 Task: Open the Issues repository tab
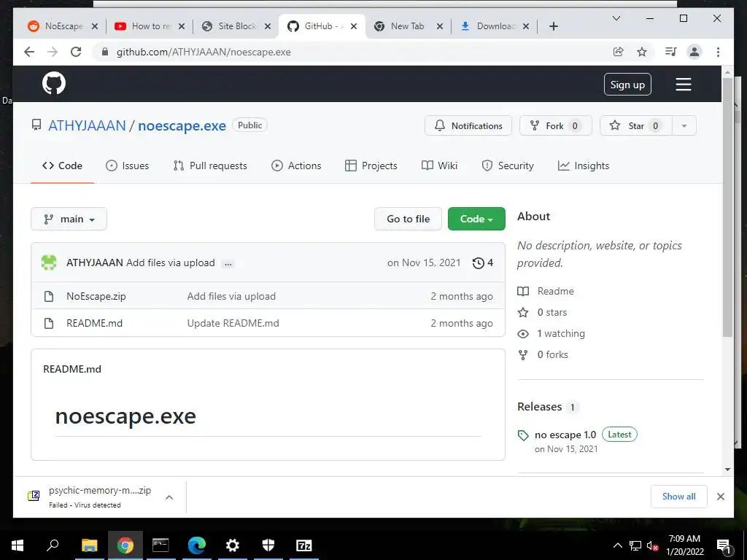(x=127, y=166)
